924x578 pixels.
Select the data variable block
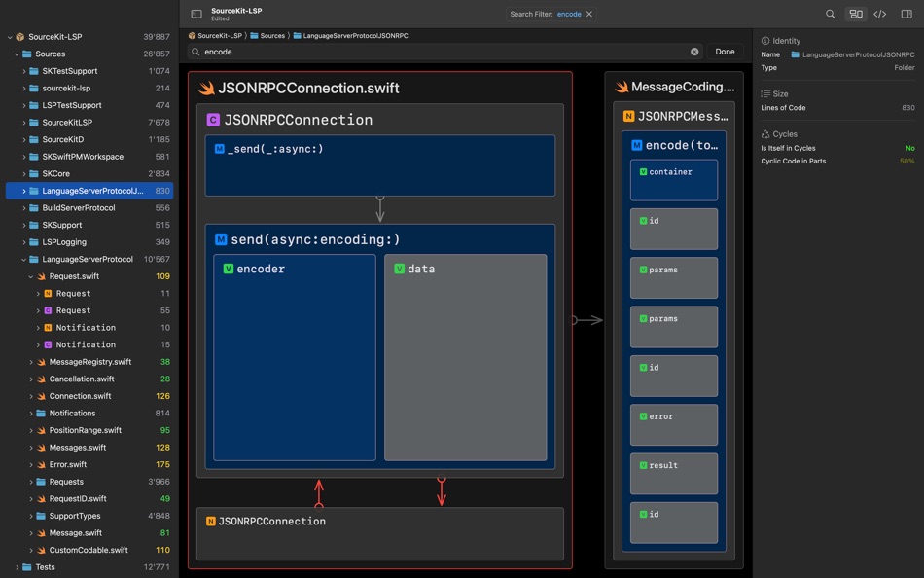click(466, 357)
